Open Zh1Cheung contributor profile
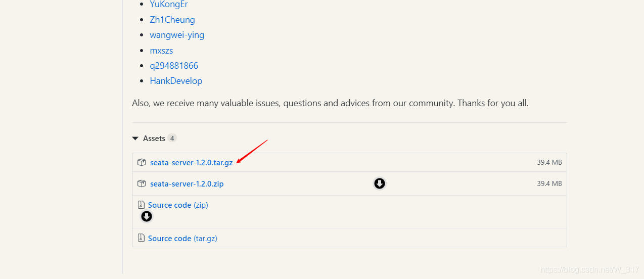 pos(172,20)
